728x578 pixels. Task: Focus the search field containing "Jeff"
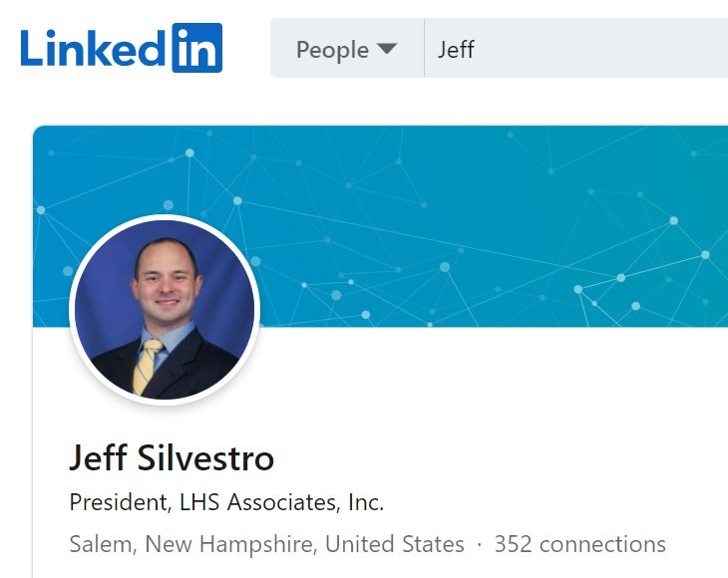pos(578,49)
